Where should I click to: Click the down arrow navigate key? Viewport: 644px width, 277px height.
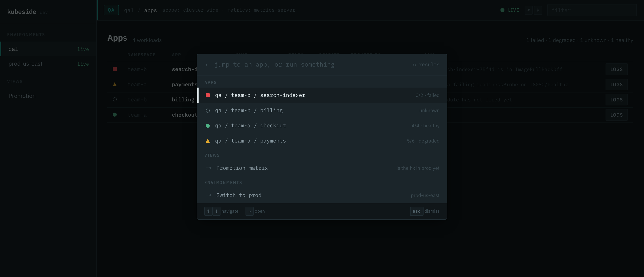pos(216,211)
